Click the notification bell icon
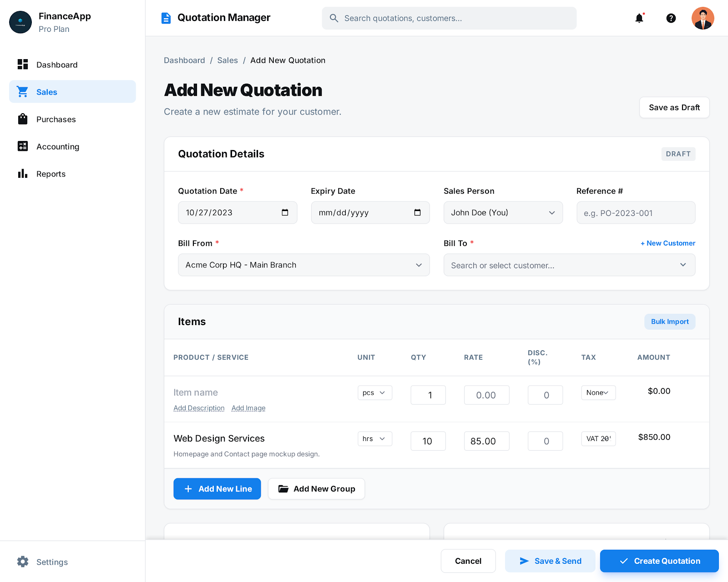Screen dimensions: 728x582 click(639, 18)
